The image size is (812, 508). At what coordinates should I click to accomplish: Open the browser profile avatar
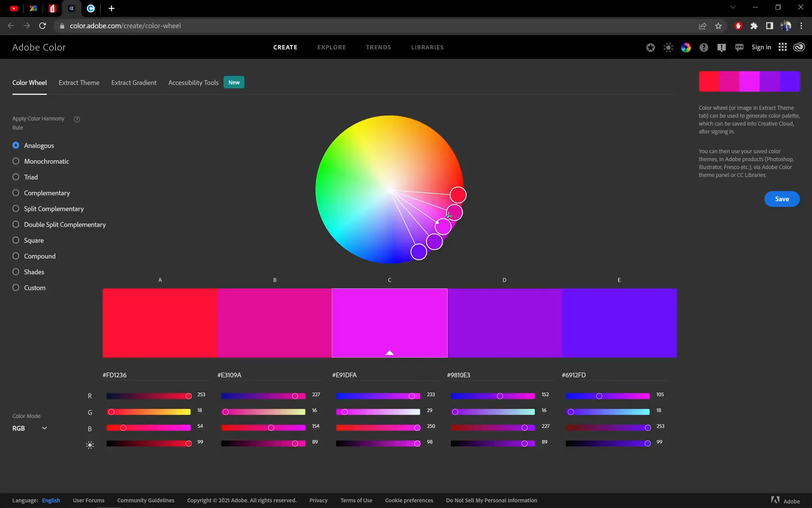click(786, 26)
